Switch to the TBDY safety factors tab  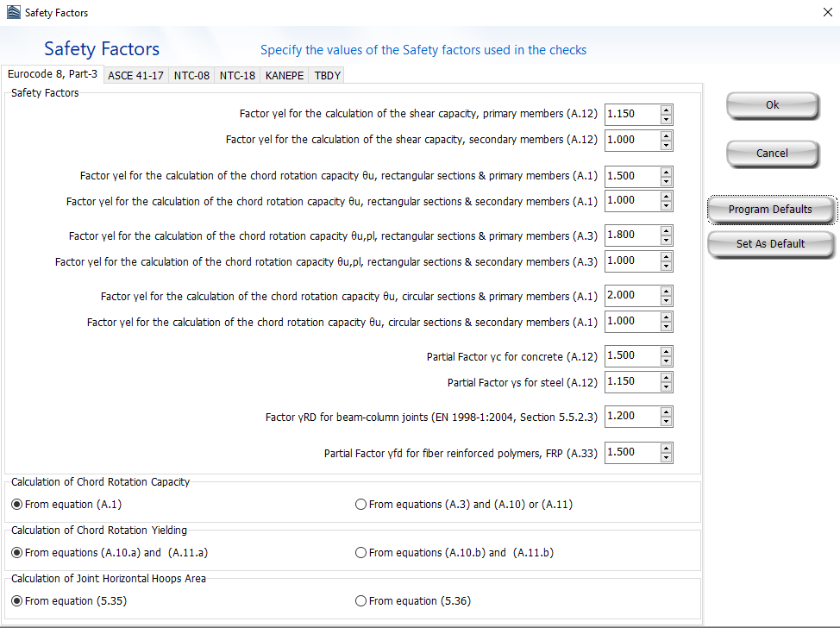coord(326,75)
